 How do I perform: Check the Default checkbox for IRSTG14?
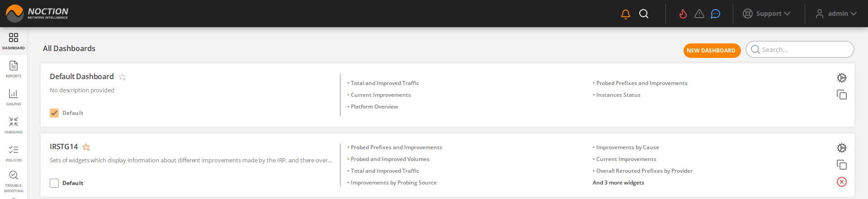click(x=54, y=183)
